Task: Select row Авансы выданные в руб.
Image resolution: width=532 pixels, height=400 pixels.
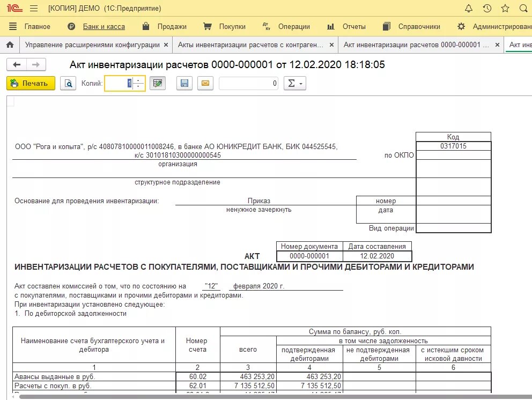Action: point(94,376)
